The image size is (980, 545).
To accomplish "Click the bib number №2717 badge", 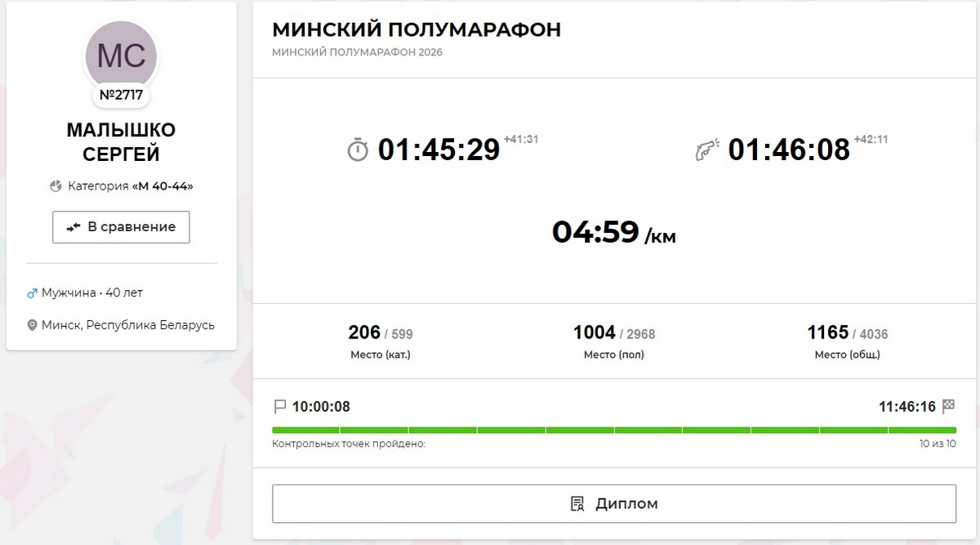I will click(x=122, y=95).
